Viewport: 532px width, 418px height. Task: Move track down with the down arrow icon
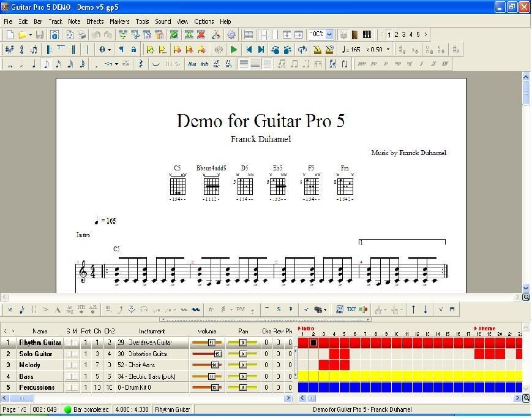coord(425,310)
